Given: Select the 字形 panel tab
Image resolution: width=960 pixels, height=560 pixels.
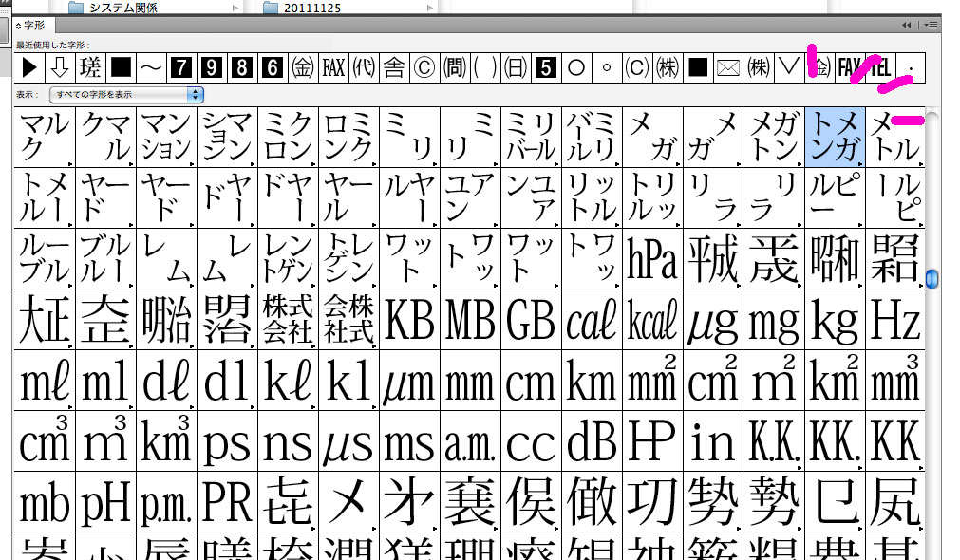Looking at the screenshot, I should pyautogui.click(x=33, y=26).
